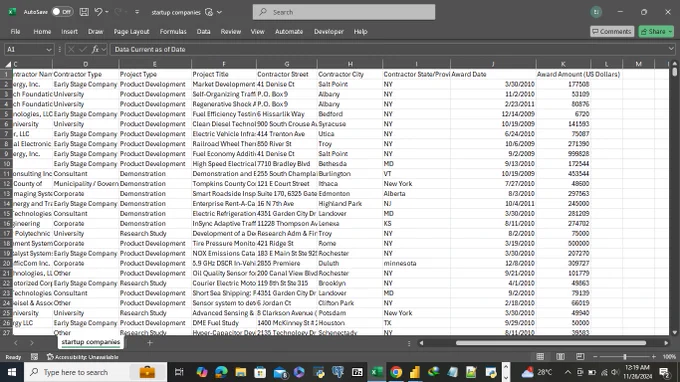Click the Cancel (X) formula bar icon
Viewport: 680px width, 382px height.
[x=72, y=49]
